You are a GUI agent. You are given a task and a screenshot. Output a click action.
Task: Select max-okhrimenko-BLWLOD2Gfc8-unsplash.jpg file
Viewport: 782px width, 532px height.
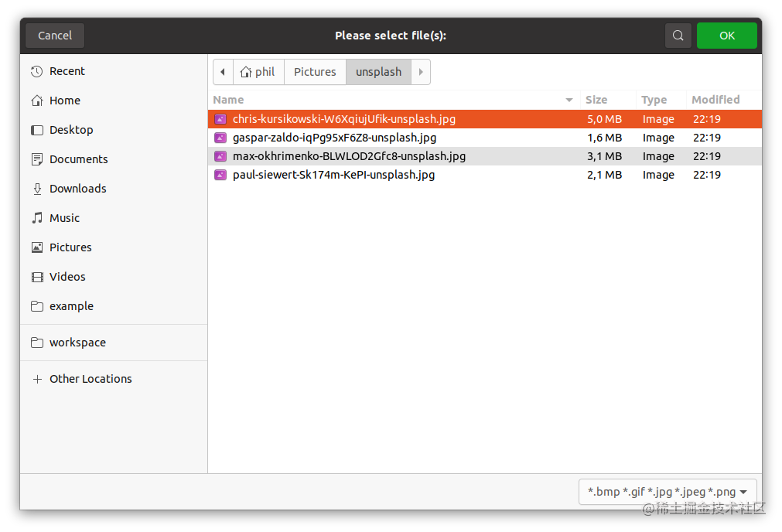point(485,156)
